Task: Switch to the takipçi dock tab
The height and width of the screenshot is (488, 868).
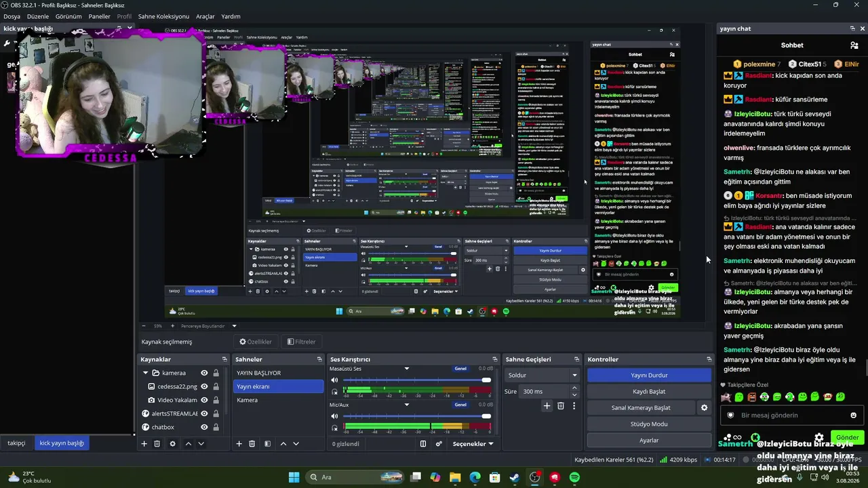Action: 16,443
